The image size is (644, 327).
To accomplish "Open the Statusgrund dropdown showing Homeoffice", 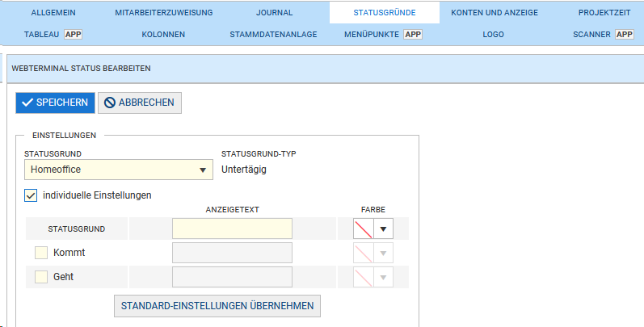I will pyautogui.click(x=118, y=170).
